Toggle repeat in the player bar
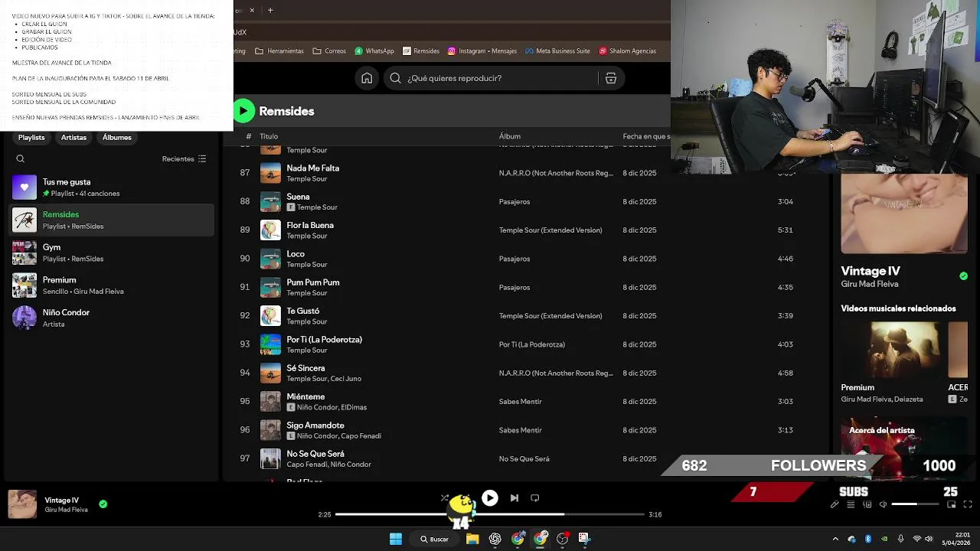 pyautogui.click(x=535, y=498)
